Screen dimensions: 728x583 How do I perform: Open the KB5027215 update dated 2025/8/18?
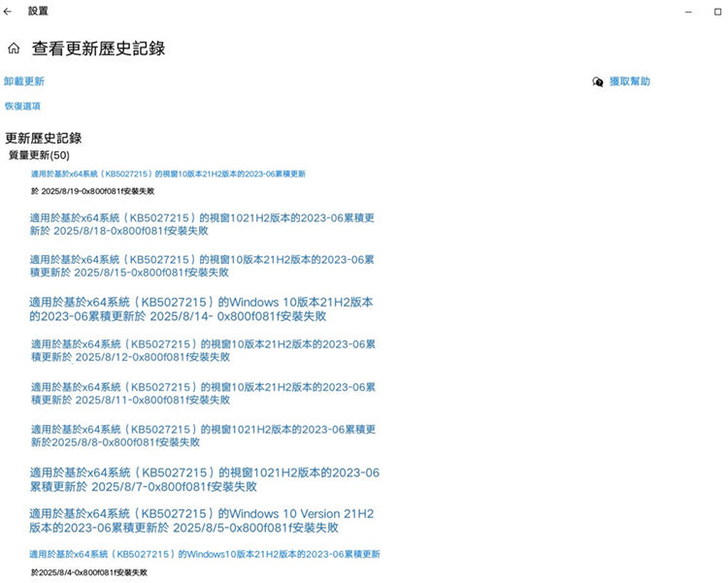[202, 224]
